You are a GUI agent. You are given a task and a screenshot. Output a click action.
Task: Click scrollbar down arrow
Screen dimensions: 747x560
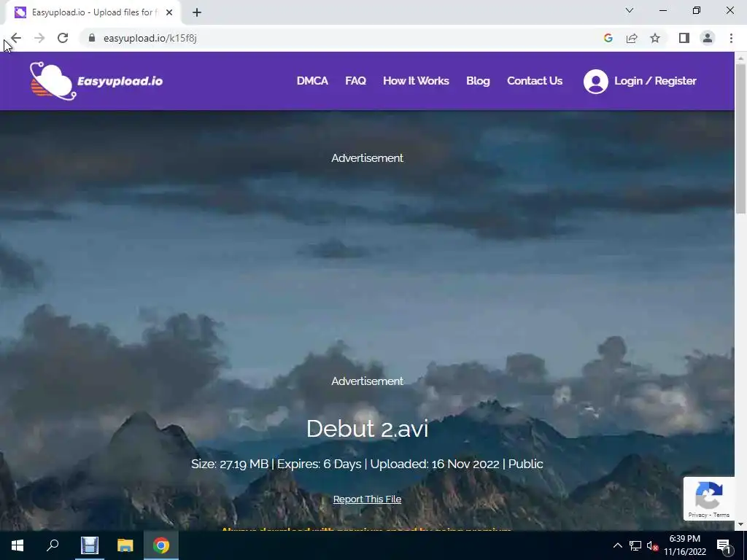coord(740,525)
